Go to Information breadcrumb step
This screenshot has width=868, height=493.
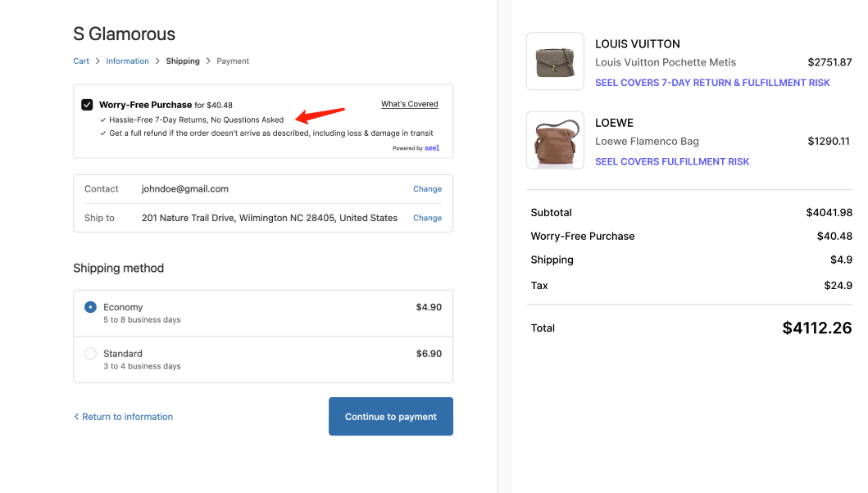tap(127, 61)
